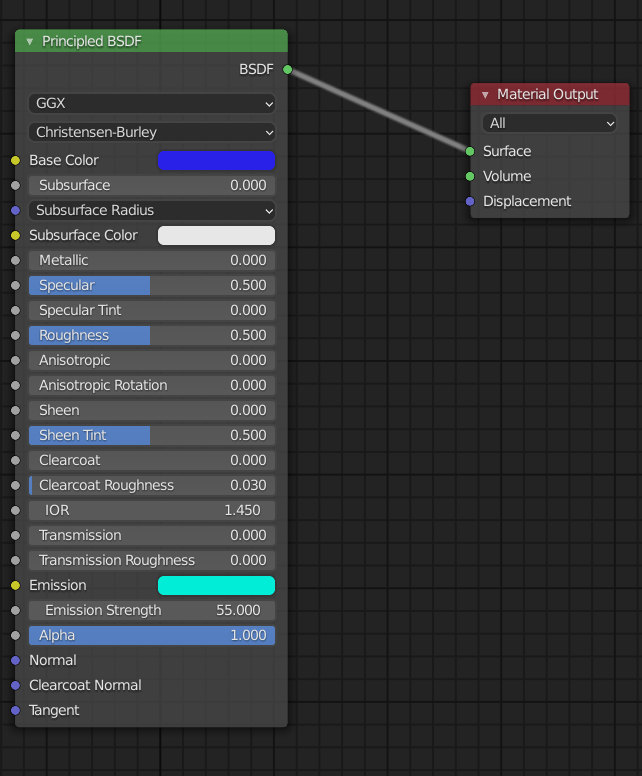
Task: Click the cyan Emission color swatch
Action: tap(216, 585)
